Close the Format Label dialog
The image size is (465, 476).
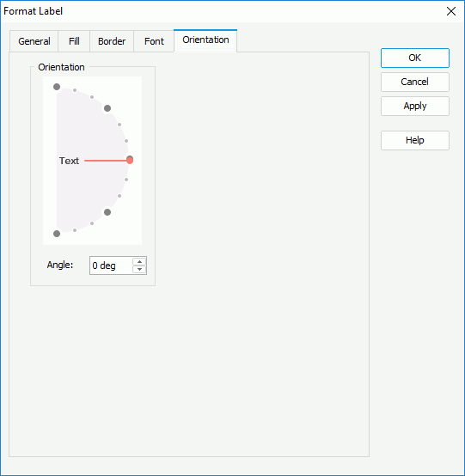[451, 11]
